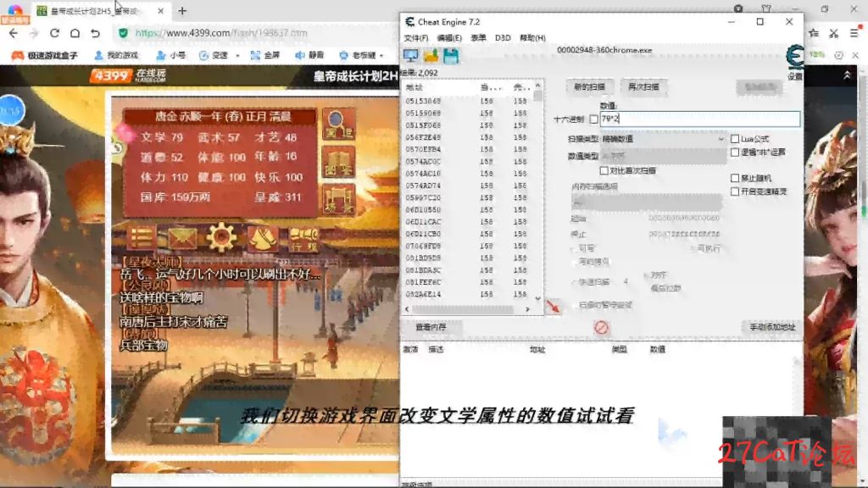The height and width of the screenshot is (488, 868).
Task: Go forward in the browser
Action: click(34, 33)
